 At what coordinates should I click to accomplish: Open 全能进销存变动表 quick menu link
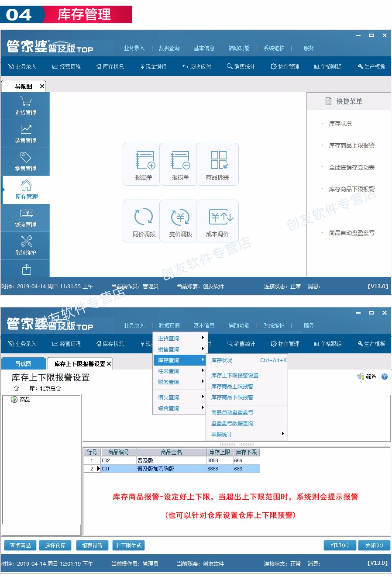tap(351, 167)
